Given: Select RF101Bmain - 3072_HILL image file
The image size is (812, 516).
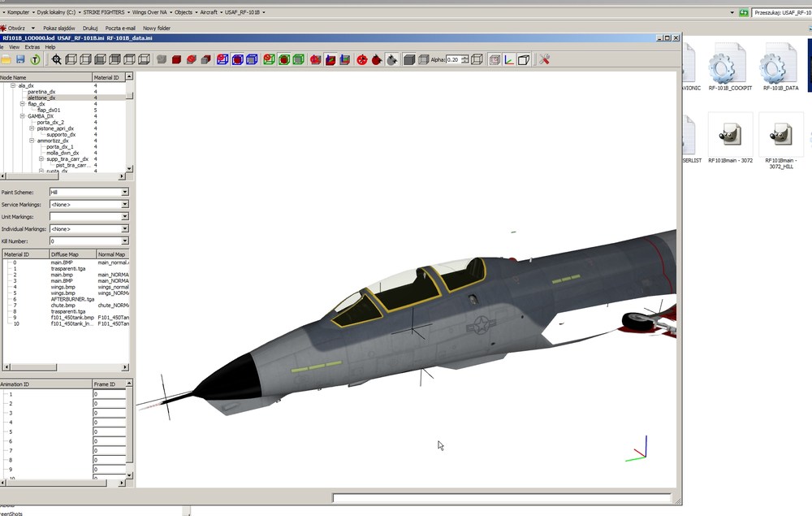Looking at the screenshot, I should click(780, 141).
